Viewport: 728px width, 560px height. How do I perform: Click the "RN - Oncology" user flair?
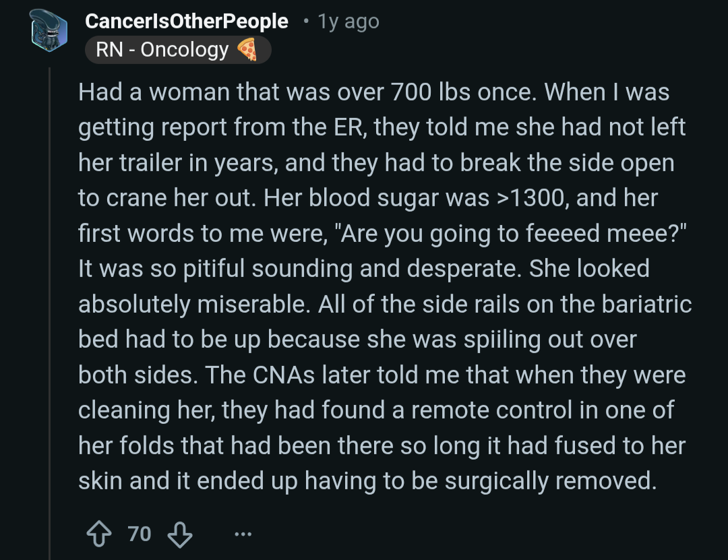(162, 50)
